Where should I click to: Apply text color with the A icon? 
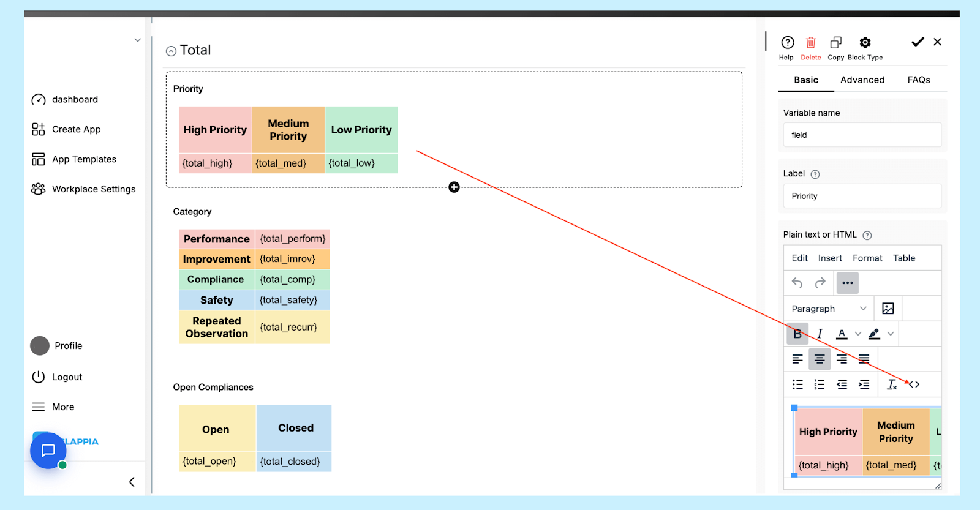pyautogui.click(x=842, y=334)
